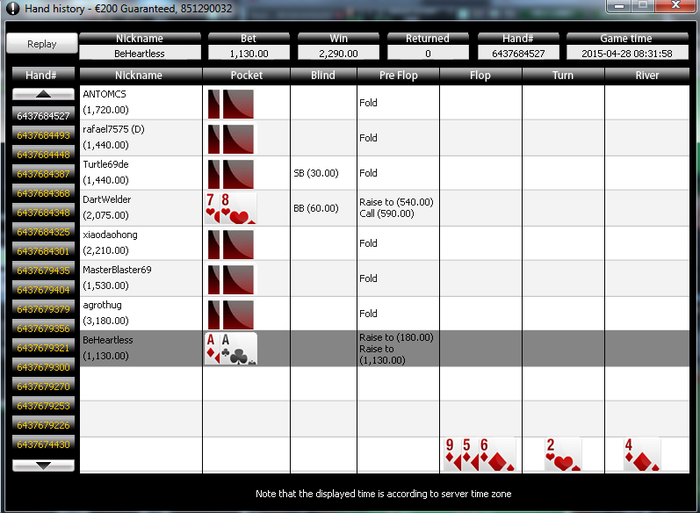The image size is (700, 513).
Task: Click BeHeartless pocket aces cards
Action: coord(231,349)
